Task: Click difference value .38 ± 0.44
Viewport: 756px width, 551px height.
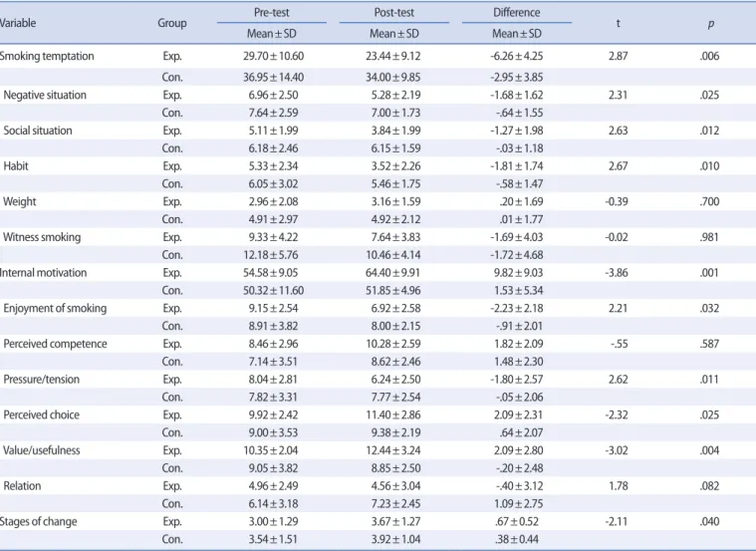Action: tap(517, 539)
